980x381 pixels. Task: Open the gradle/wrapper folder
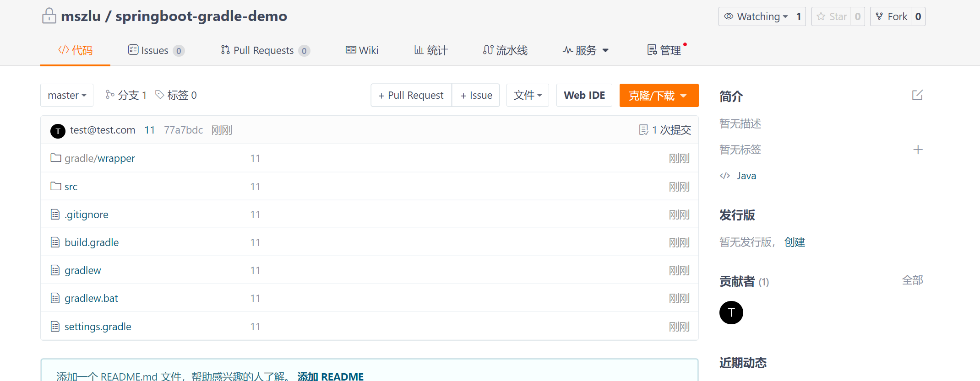99,158
